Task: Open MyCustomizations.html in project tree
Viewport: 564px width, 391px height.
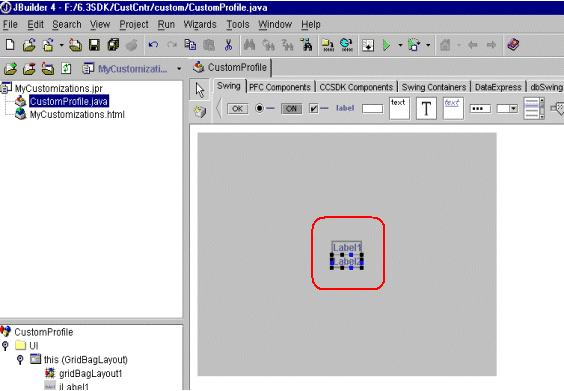Action: pos(77,114)
